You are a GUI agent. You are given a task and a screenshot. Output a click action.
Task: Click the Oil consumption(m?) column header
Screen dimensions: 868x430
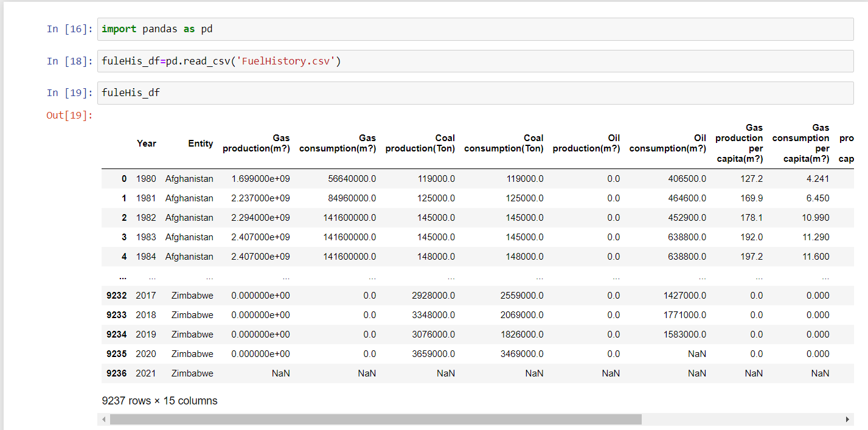click(x=668, y=144)
